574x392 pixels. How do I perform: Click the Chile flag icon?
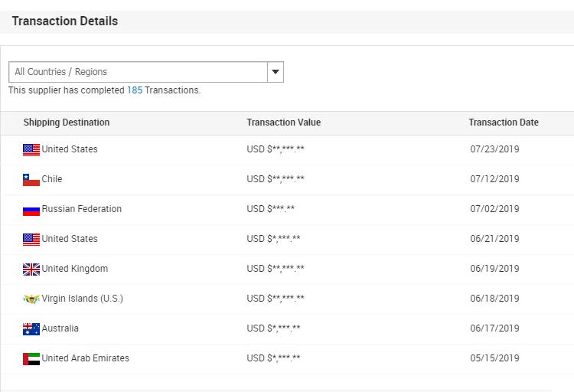point(31,180)
